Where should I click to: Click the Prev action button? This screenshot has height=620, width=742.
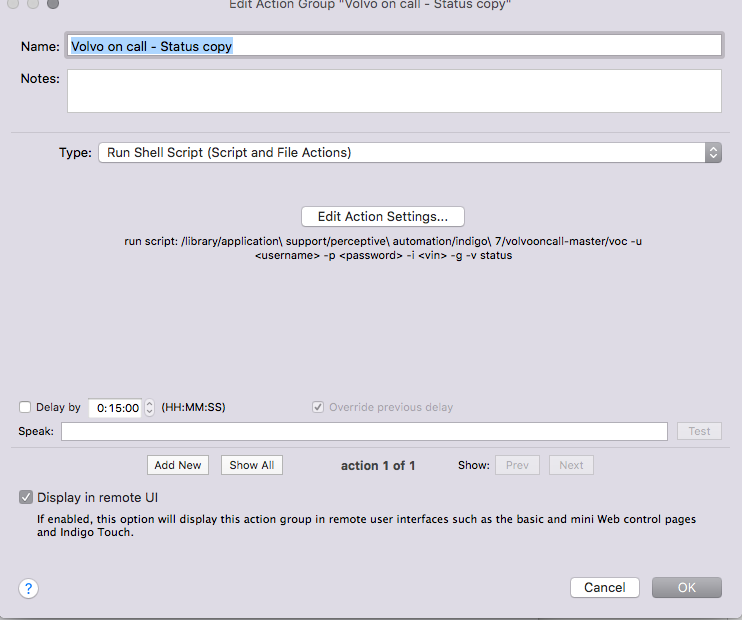[517, 465]
